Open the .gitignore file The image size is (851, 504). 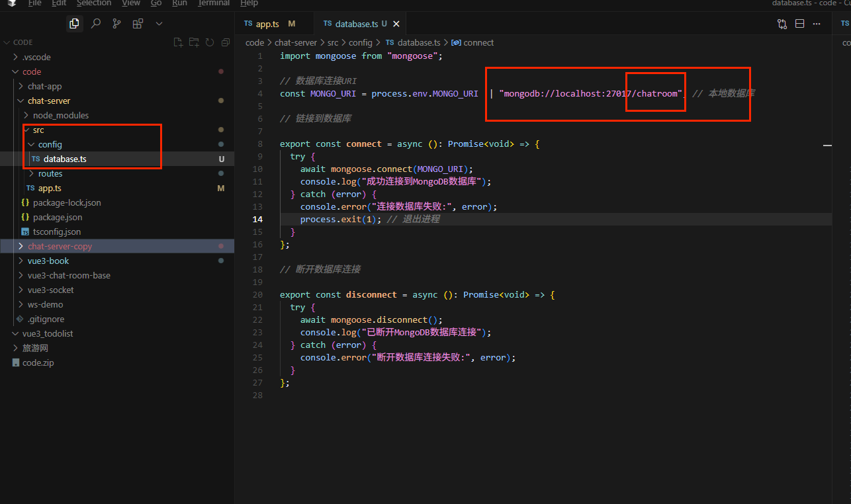click(46, 319)
